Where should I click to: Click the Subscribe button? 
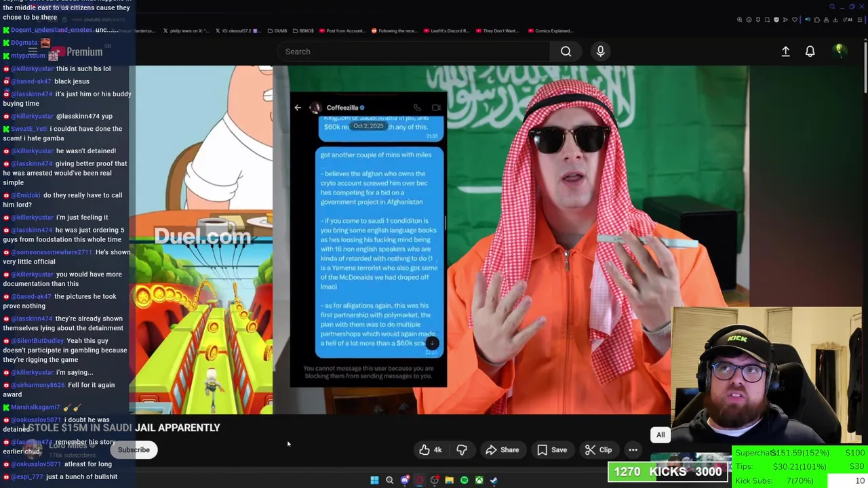[134, 450]
